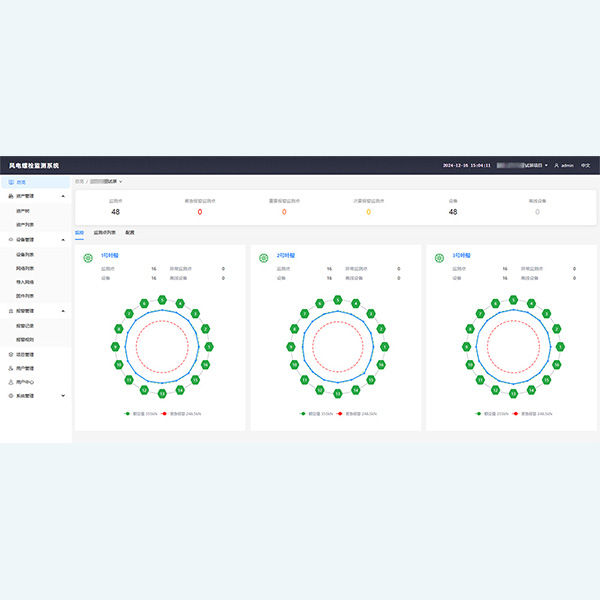Switch to the 监测点列表 tab
600x600 pixels.
point(104,232)
